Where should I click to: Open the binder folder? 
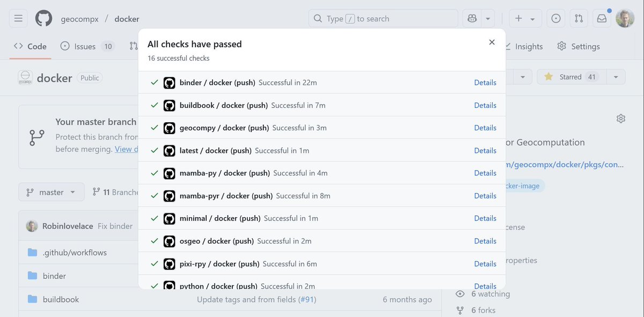click(54, 276)
